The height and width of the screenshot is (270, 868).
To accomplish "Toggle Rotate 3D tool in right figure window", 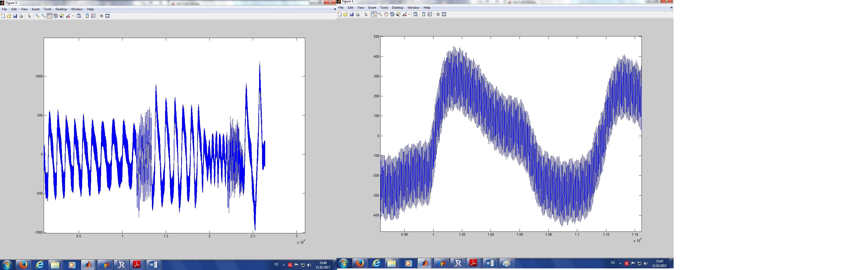I will [x=392, y=15].
